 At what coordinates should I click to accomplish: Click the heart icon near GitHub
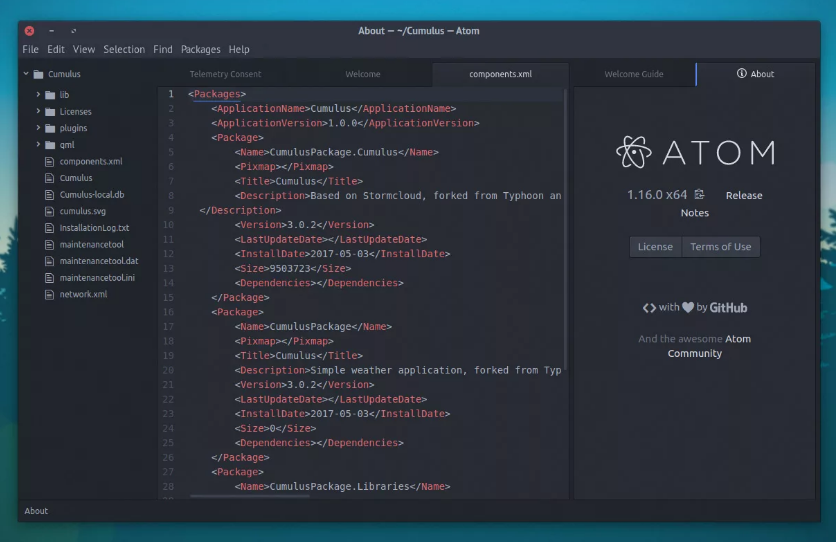point(688,308)
